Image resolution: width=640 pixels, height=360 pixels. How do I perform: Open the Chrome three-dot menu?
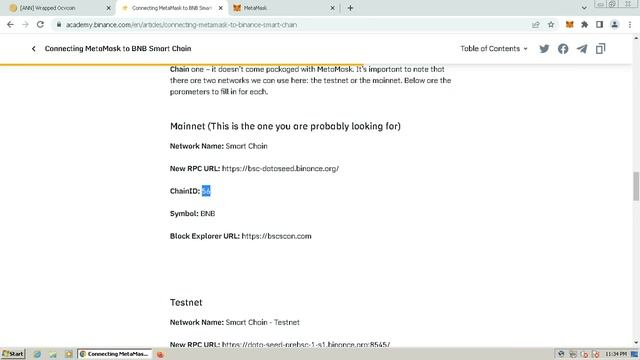[x=630, y=24]
